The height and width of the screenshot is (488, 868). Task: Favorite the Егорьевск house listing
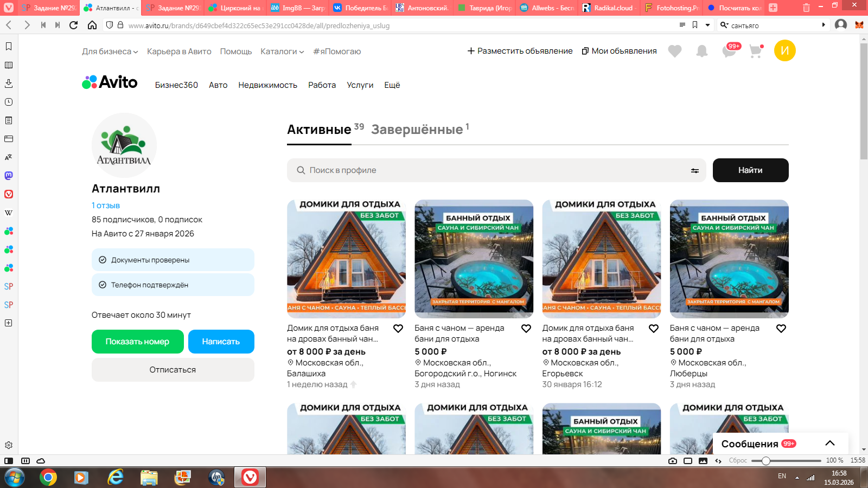point(654,329)
